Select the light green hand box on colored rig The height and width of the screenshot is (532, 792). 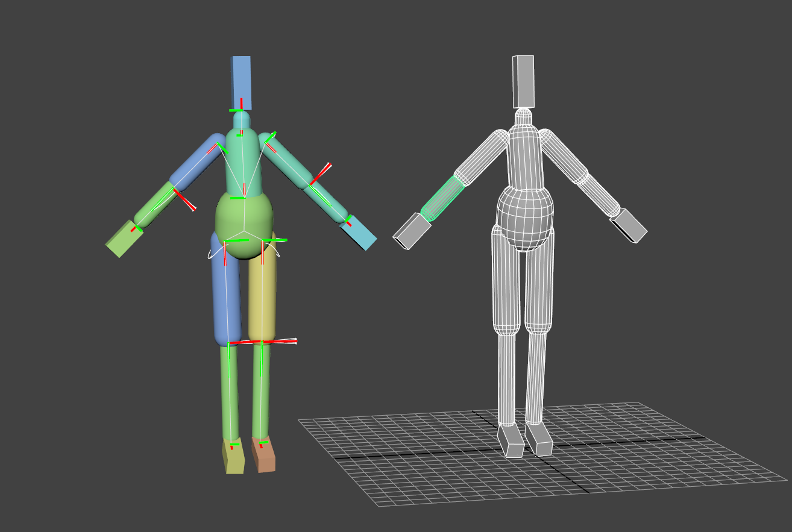pos(124,239)
